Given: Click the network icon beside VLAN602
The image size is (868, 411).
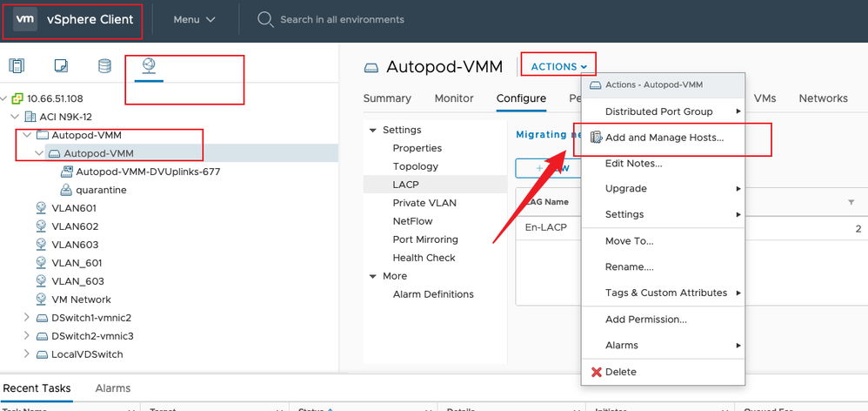Looking at the screenshot, I should click(42, 226).
